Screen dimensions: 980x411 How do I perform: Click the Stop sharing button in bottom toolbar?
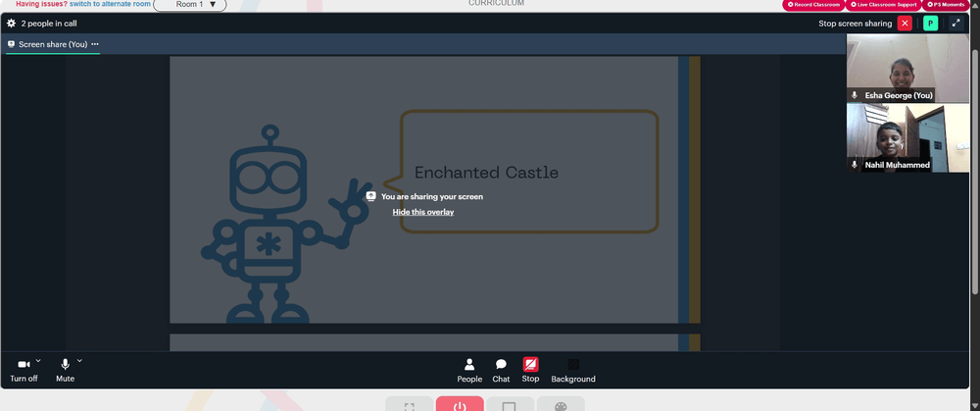530,370
